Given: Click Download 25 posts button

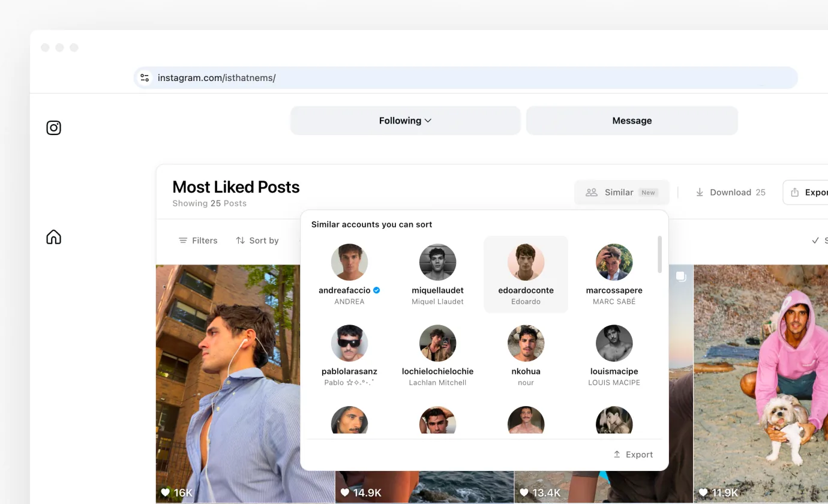Looking at the screenshot, I should pyautogui.click(x=731, y=193).
